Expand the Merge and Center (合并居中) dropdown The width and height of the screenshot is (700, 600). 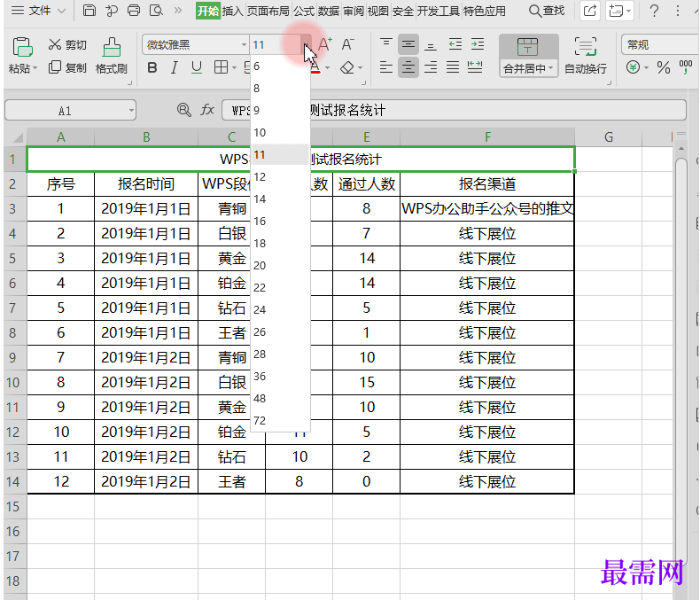pos(550,69)
